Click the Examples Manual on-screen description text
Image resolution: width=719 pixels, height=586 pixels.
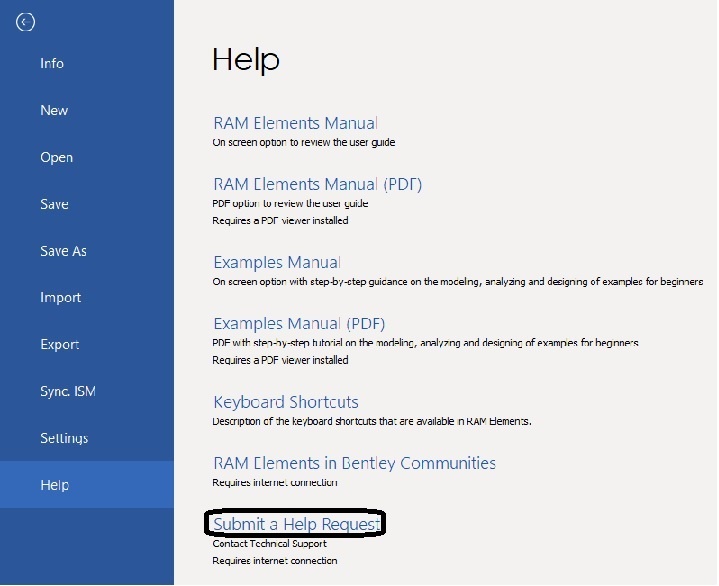click(458, 282)
